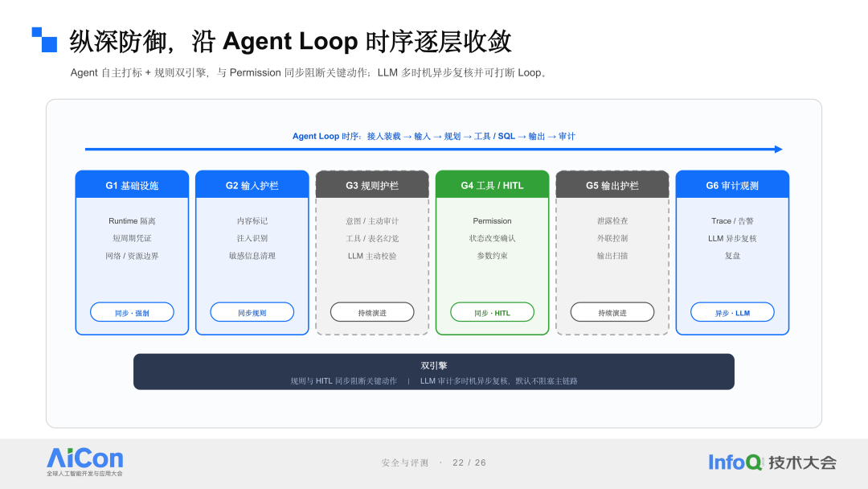Click the 双引擎 heading in dark bar
This screenshot has height=489, width=868.
pos(434,365)
